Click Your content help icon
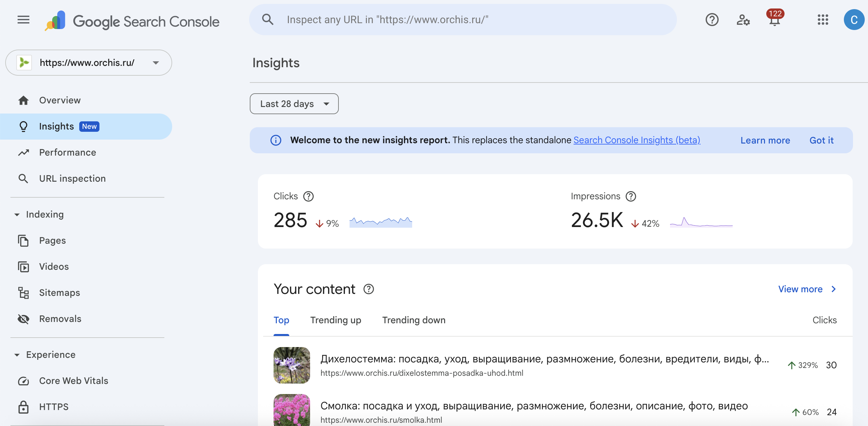 pos(369,289)
